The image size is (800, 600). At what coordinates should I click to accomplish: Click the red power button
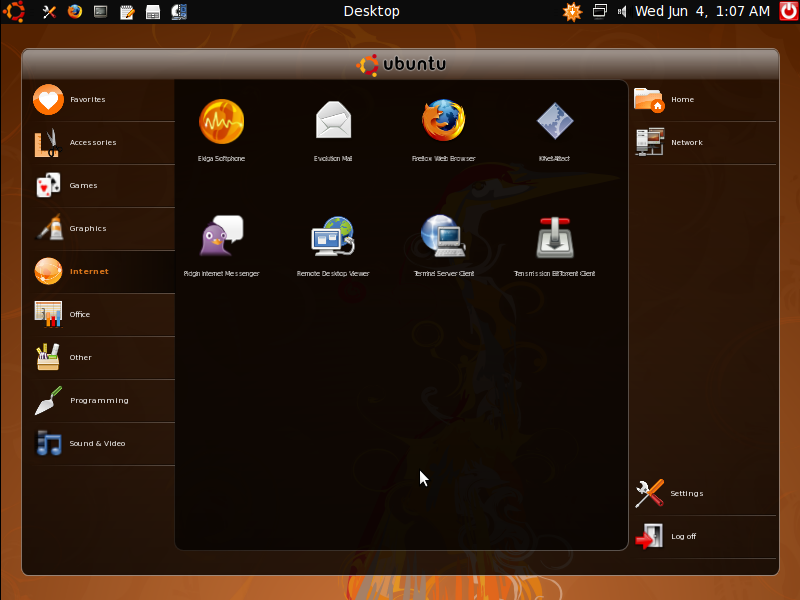pos(789,11)
